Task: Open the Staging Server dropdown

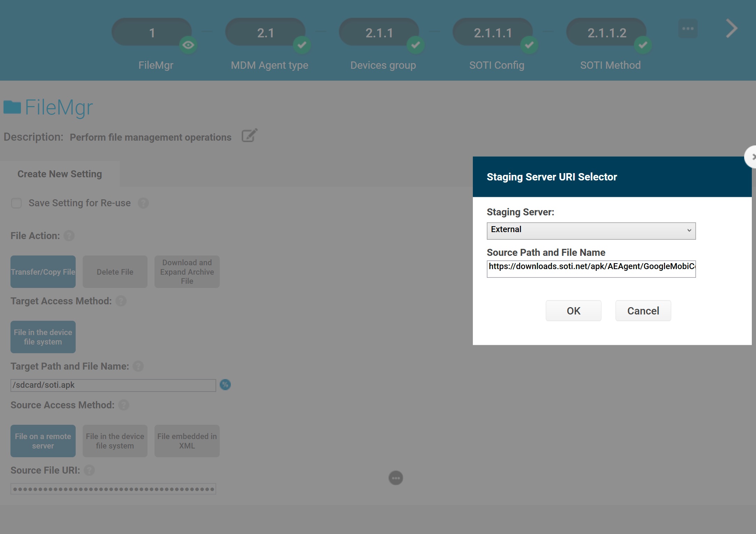Action: pyautogui.click(x=591, y=231)
